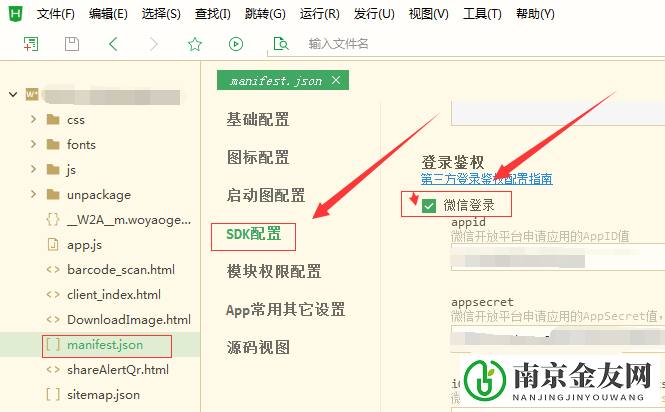Open the 查找(I) menu
The width and height of the screenshot is (665, 412).
pyautogui.click(x=212, y=14)
